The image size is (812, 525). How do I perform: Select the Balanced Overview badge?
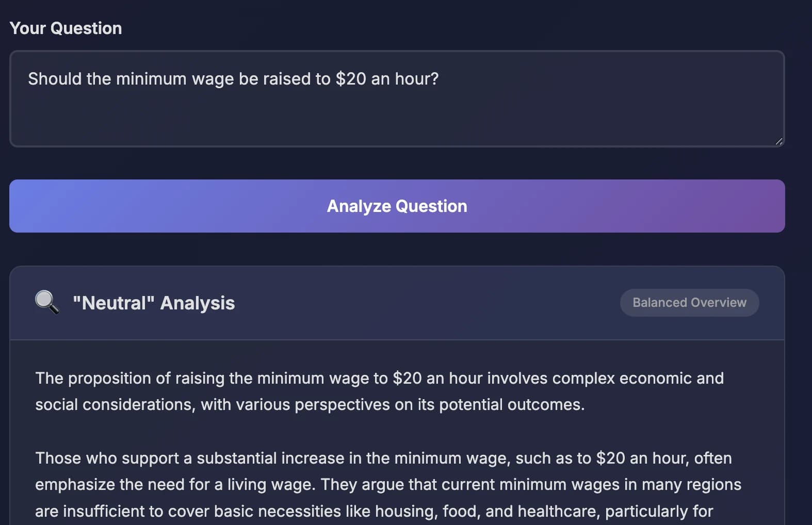(689, 303)
